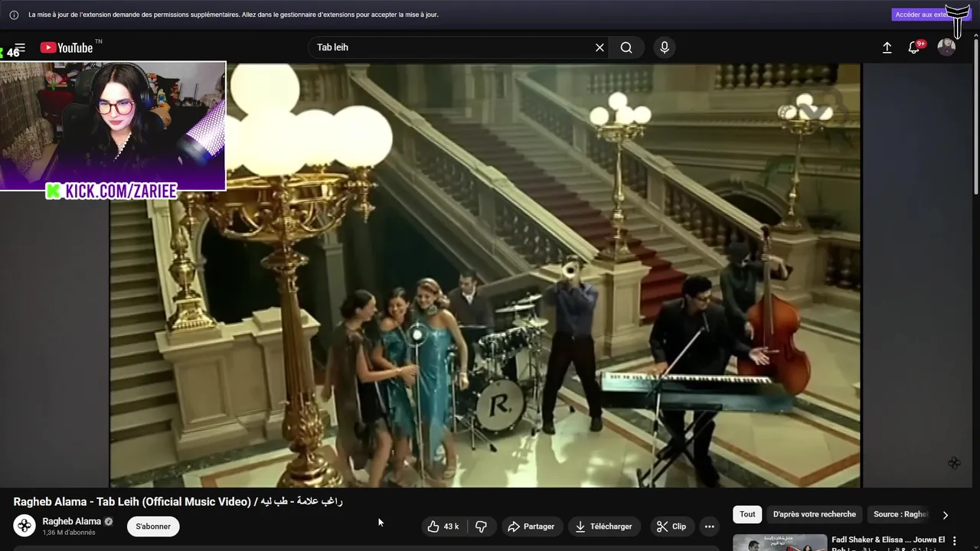Show more filter chips with right chevron
This screenshot has height=551, width=980.
[x=945, y=515]
